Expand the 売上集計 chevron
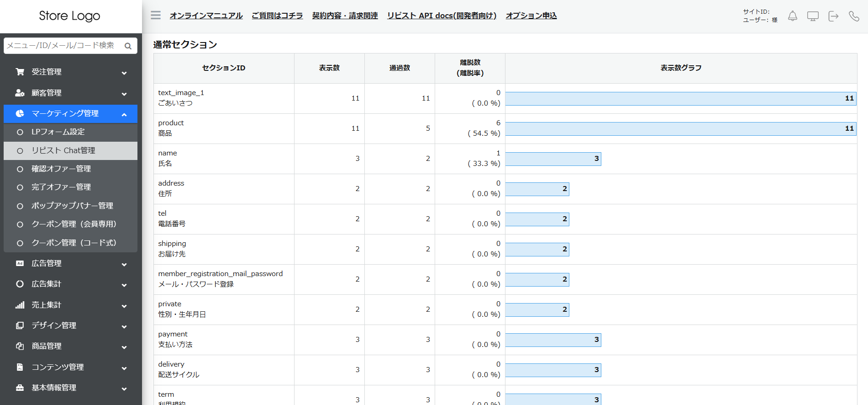868x405 pixels. 124,306
